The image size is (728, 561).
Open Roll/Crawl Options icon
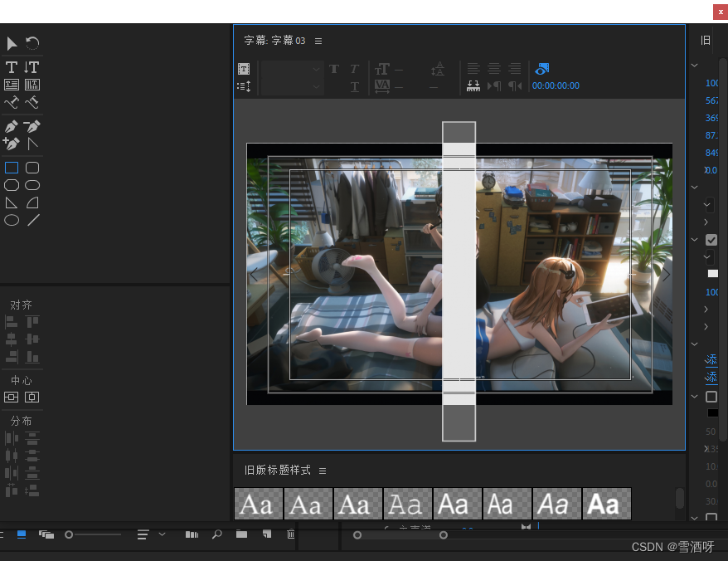244,86
